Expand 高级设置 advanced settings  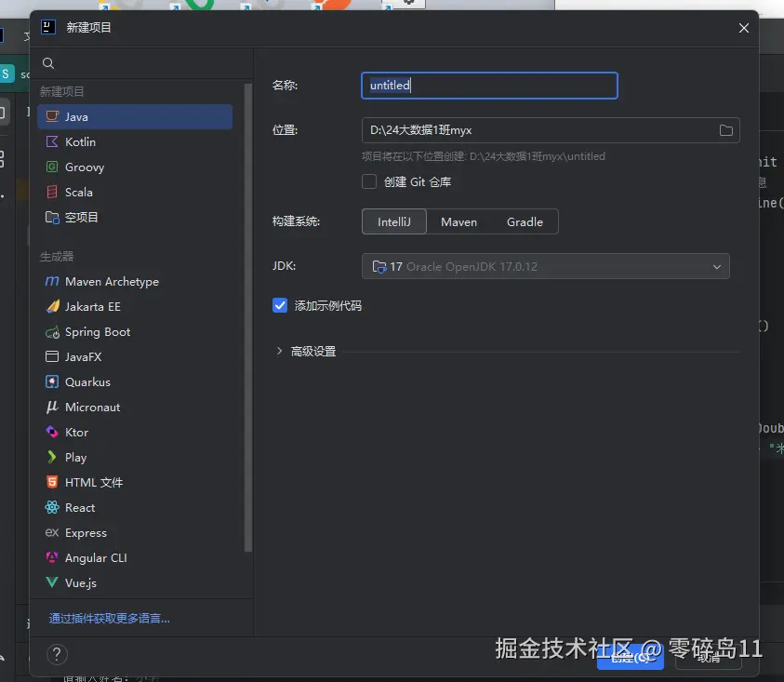click(x=306, y=352)
